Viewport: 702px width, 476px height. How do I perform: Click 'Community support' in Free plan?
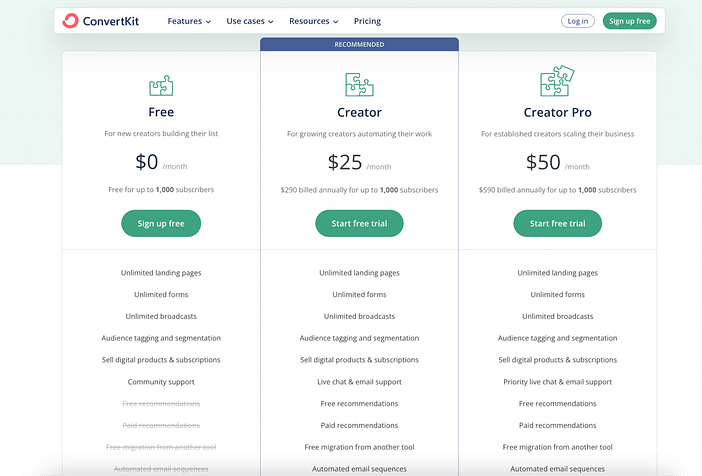point(161,382)
